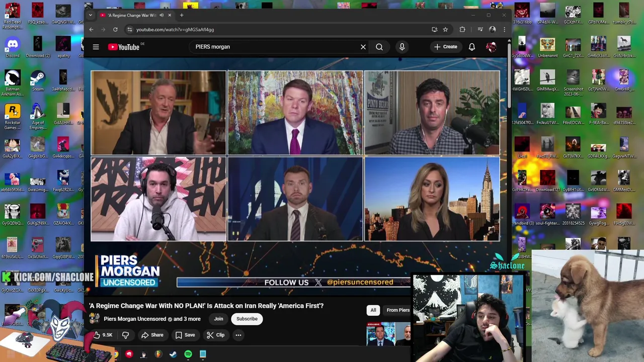Go forward in Chrome
The height and width of the screenshot is (362, 644).
click(103, 30)
